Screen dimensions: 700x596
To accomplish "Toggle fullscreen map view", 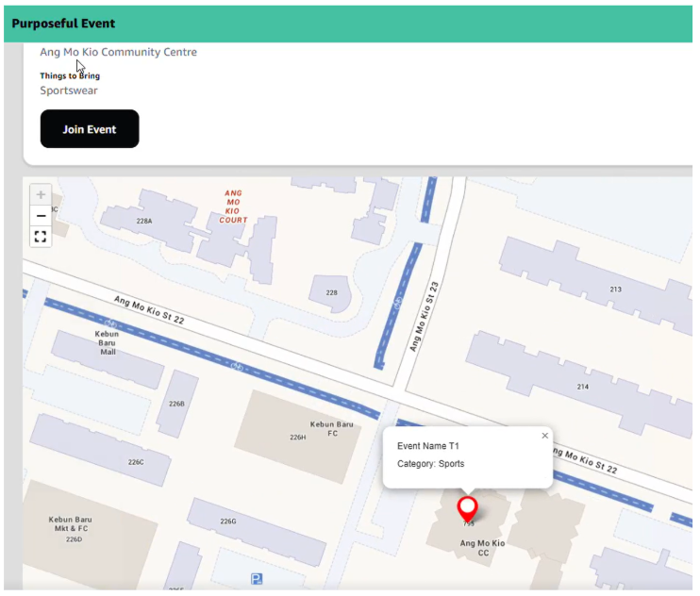I will coord(41,237).
